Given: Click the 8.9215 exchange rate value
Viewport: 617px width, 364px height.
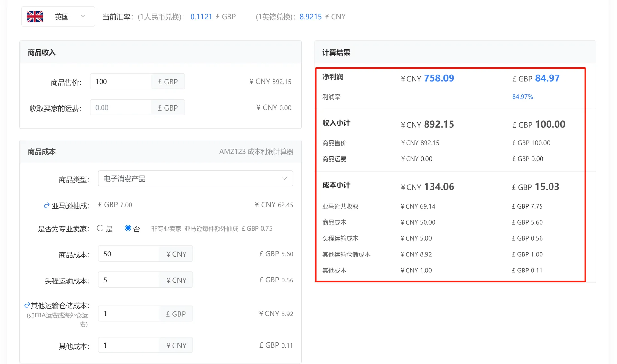Looking at the screenshot, I should coord(310,17).
